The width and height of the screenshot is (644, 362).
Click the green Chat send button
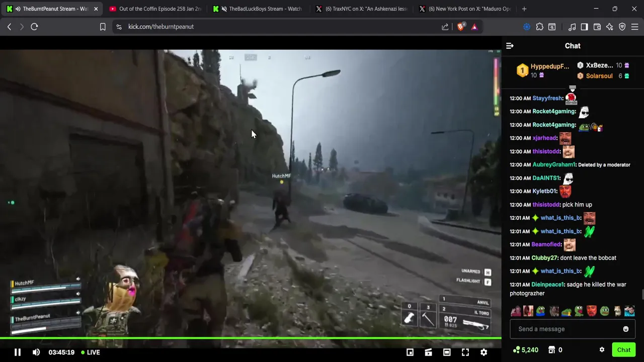[x=623, y=350]
